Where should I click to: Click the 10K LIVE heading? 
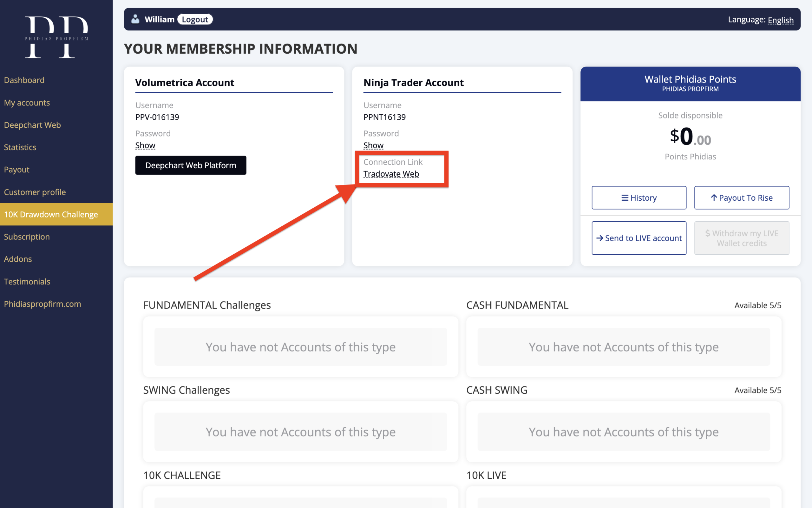coord(486,475)
